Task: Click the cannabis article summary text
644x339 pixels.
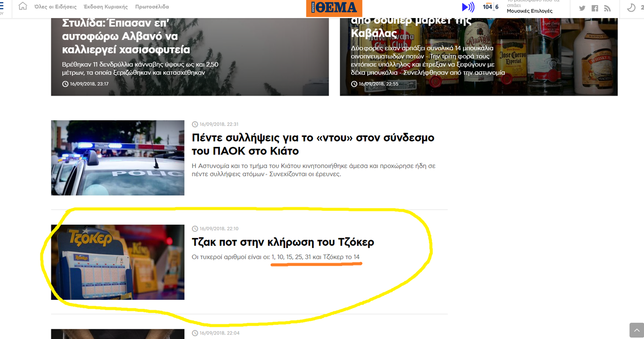Action: click(140, 68)
